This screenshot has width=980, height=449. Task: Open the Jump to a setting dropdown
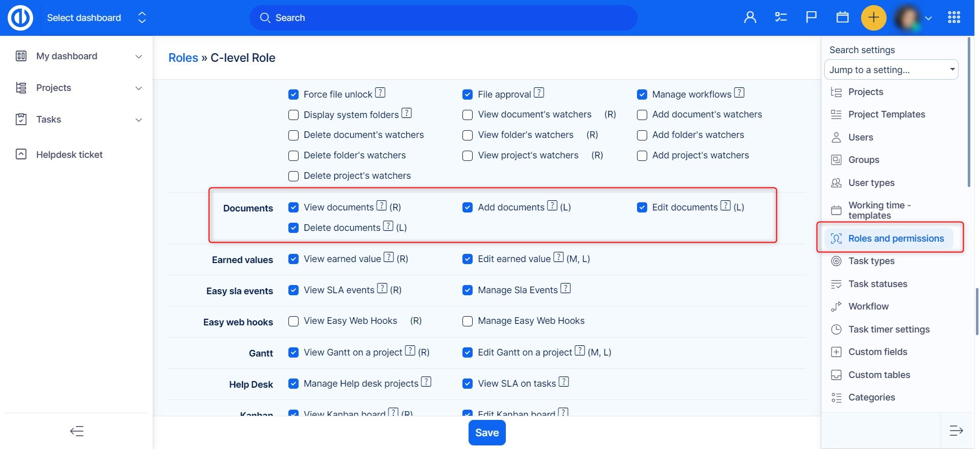coord(891,70)
